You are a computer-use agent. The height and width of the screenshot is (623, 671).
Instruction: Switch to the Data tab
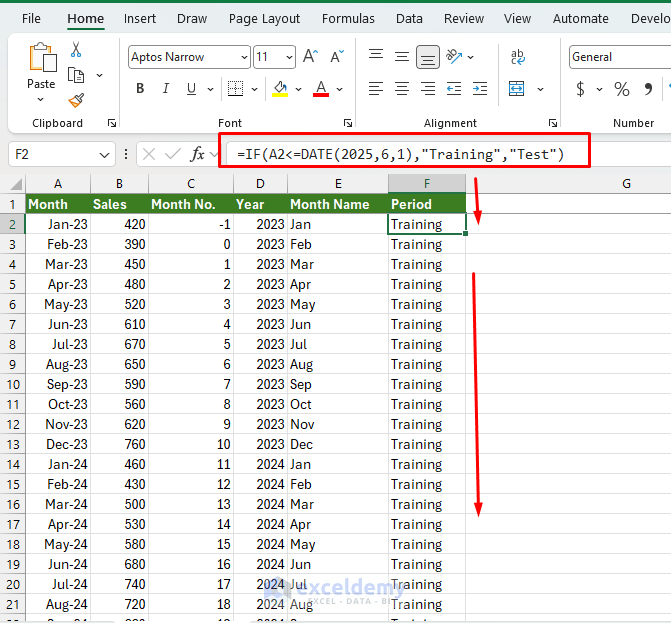[409, 19]
